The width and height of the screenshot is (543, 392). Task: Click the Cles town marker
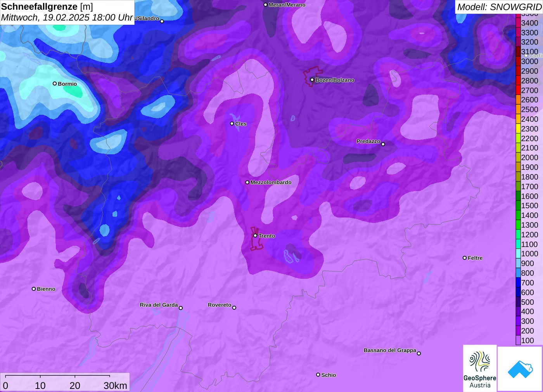pos(232,124)
